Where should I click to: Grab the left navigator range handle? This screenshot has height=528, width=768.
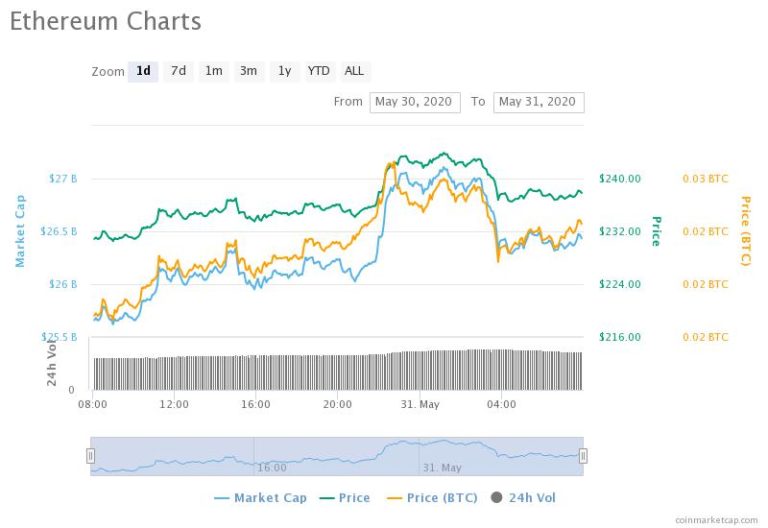tap(90, 456)
